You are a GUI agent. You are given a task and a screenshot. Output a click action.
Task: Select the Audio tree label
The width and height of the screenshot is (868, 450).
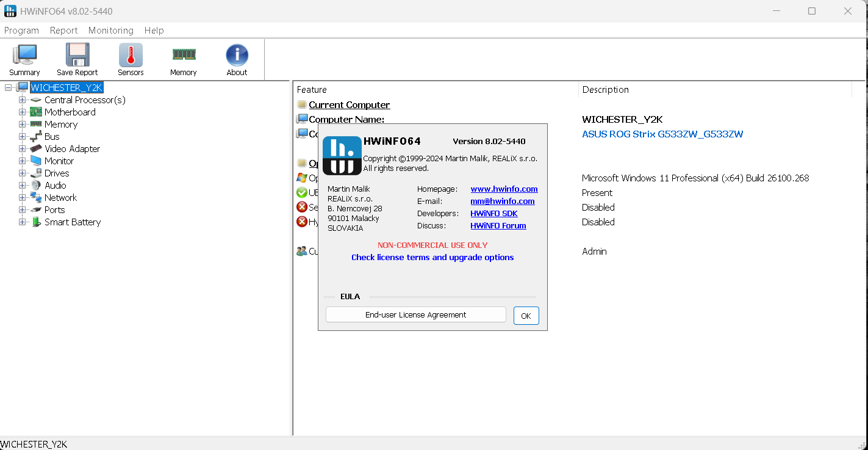click(56, 186)
